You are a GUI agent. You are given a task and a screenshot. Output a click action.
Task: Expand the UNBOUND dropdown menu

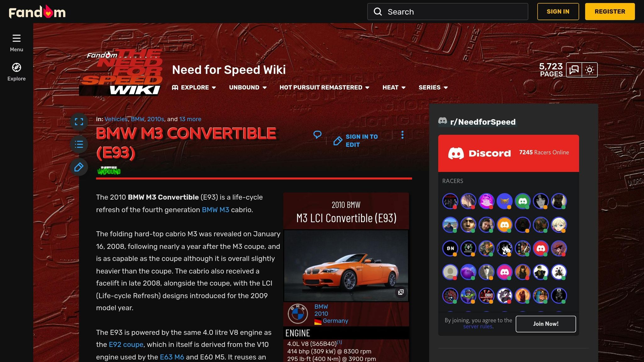pos(248,87)
